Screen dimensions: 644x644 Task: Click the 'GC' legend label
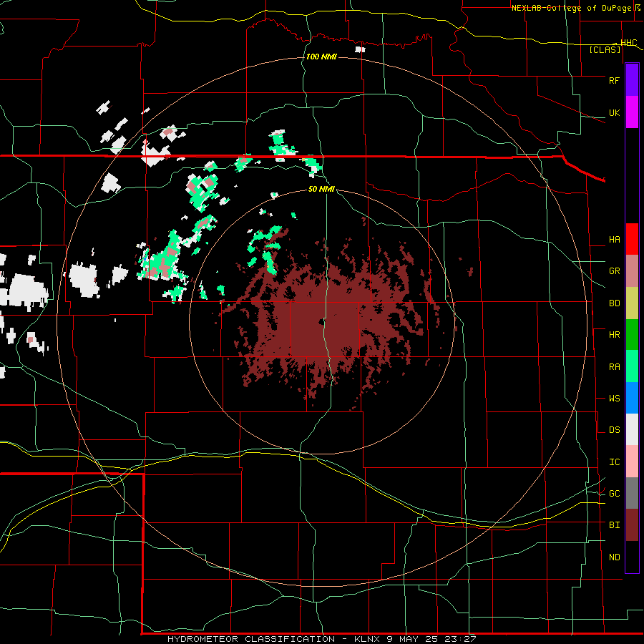pos(614,494)
